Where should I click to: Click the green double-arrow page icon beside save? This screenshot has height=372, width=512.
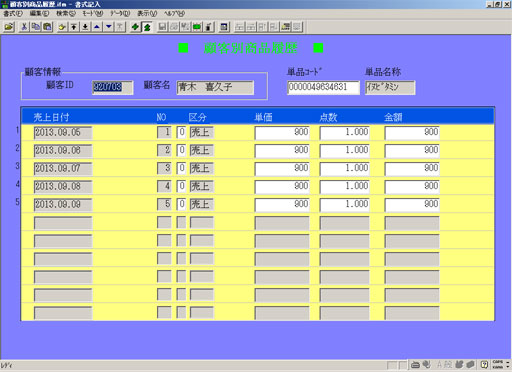tap(147, 27)
